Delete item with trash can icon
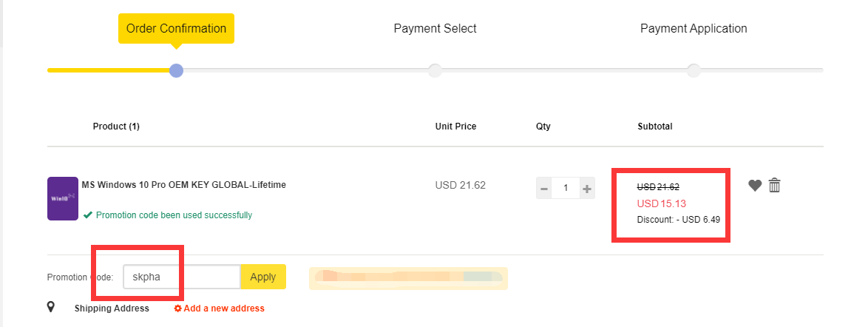 click(774, 185)
